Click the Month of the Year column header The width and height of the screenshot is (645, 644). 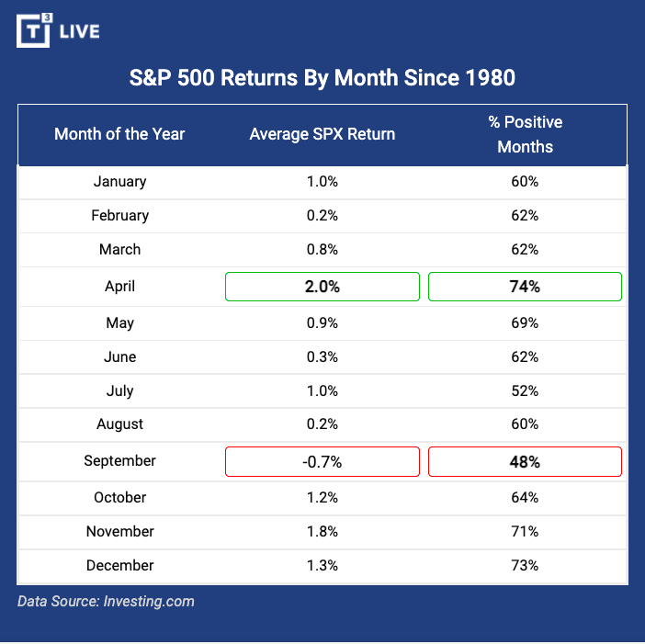(x=119, y=134)
